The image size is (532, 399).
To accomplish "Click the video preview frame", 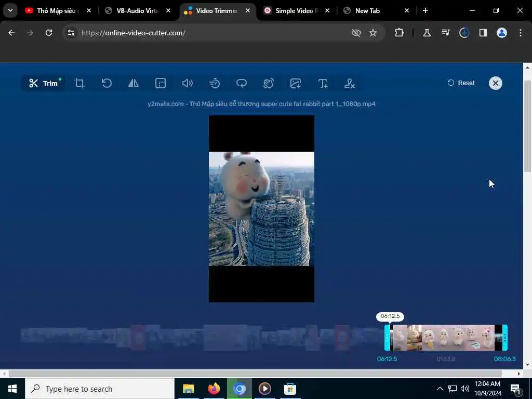I will coord(262,209).
